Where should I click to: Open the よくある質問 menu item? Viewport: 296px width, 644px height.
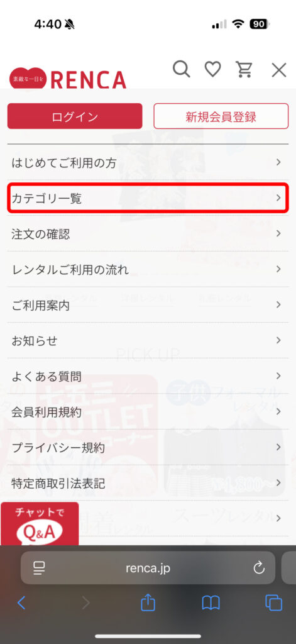(x=148, y=376)
